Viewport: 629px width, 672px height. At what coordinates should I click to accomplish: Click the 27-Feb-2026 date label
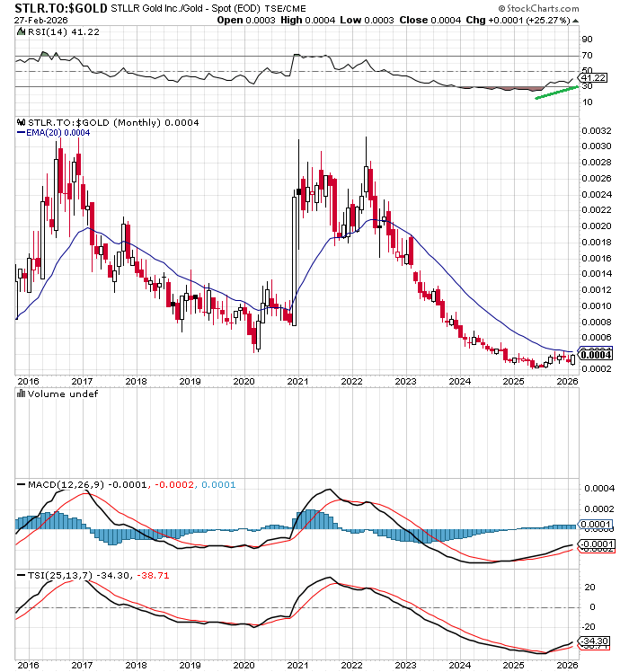[x=40, y=20]
